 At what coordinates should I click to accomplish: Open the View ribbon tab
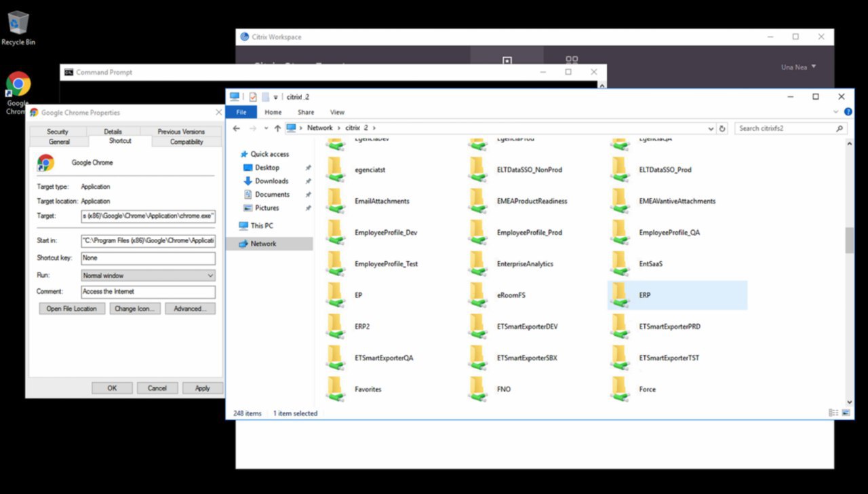(x=337, y=112)
